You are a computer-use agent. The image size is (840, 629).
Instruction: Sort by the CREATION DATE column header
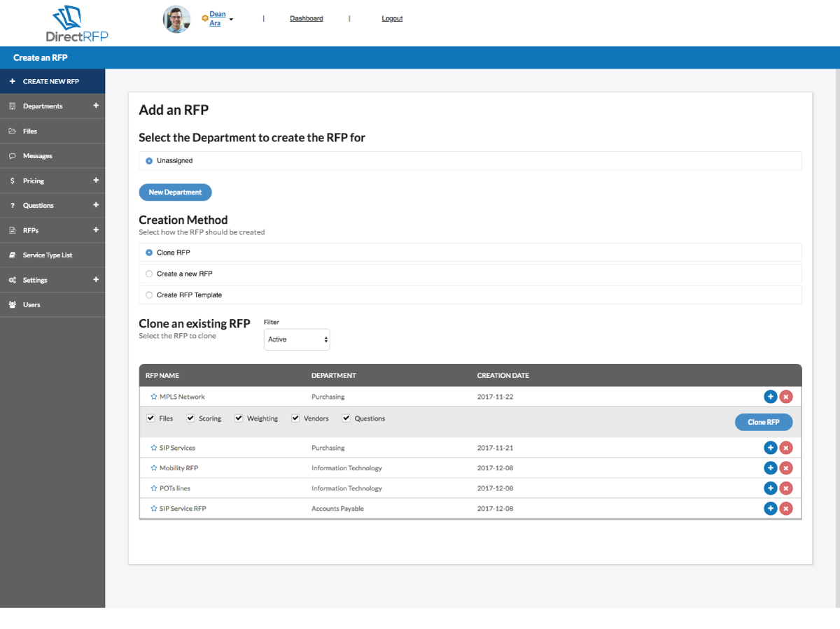(x=503, y=376)
